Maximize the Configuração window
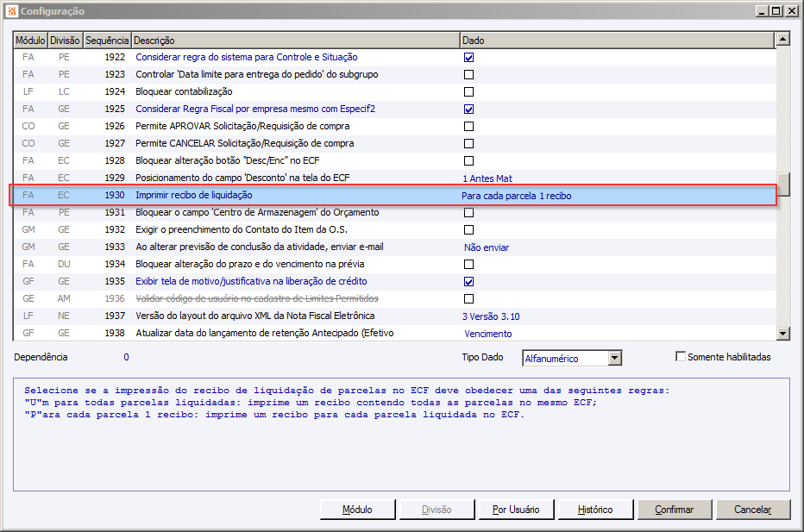Screen dimensions: 804x532 click(776, 10)
